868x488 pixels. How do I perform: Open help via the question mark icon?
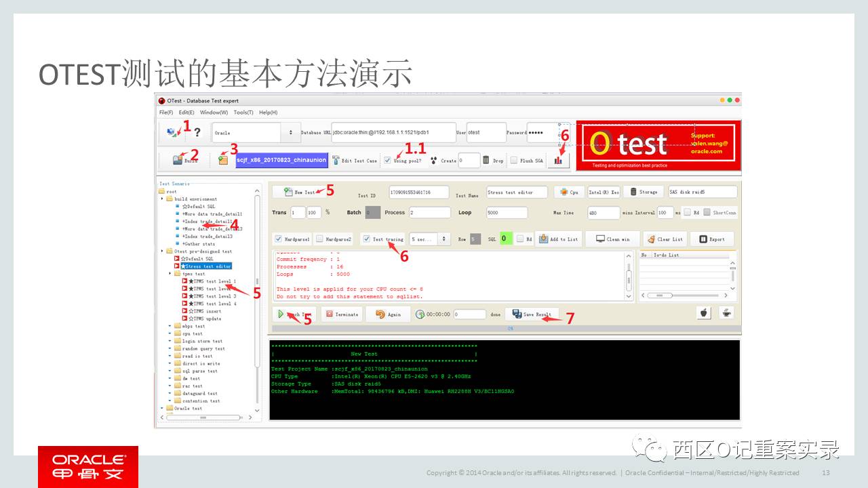coord(197,133)
